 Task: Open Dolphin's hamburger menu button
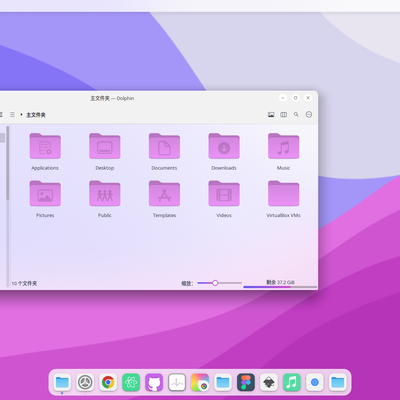309,114
